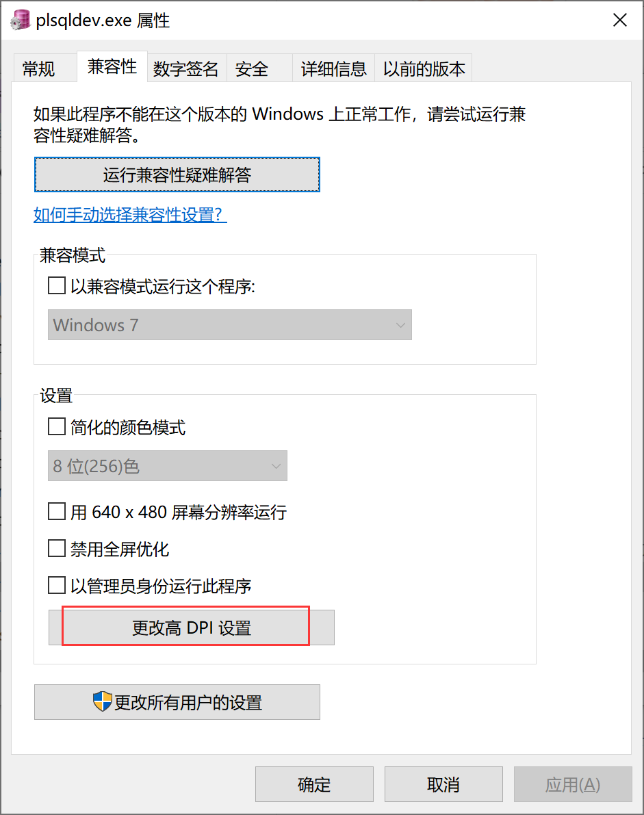Select the 安全 tab
The image size is (644, 815).
click(x=252, y=69)
